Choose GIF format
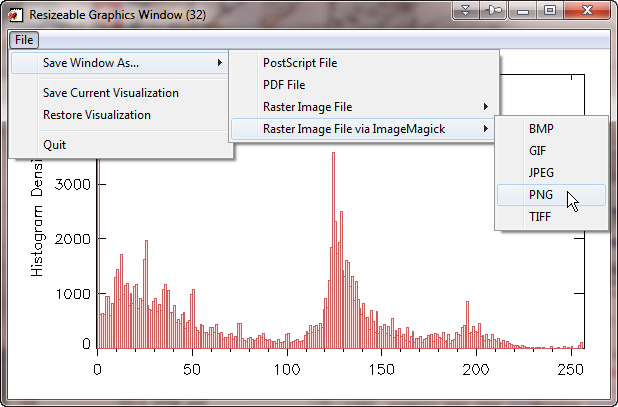Viewport: 618px width, 407px height. pyautogui.click(x=538, y=151)
